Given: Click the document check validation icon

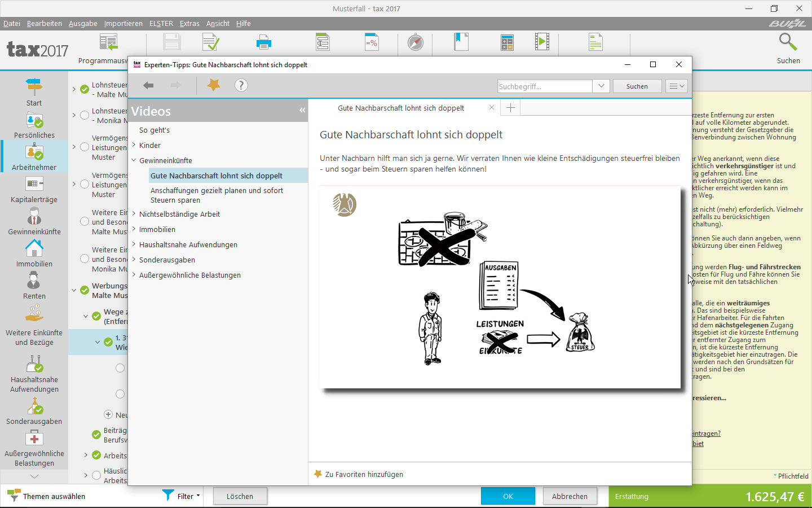Looking at the screenshot, I should (x=210, y=42).
